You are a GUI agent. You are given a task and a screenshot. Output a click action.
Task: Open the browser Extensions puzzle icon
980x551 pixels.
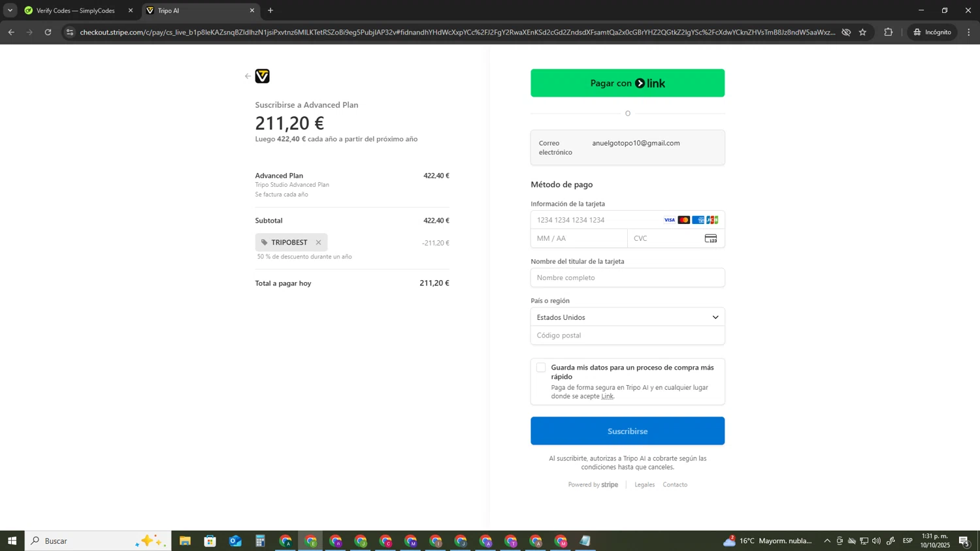tap(889, 32)
